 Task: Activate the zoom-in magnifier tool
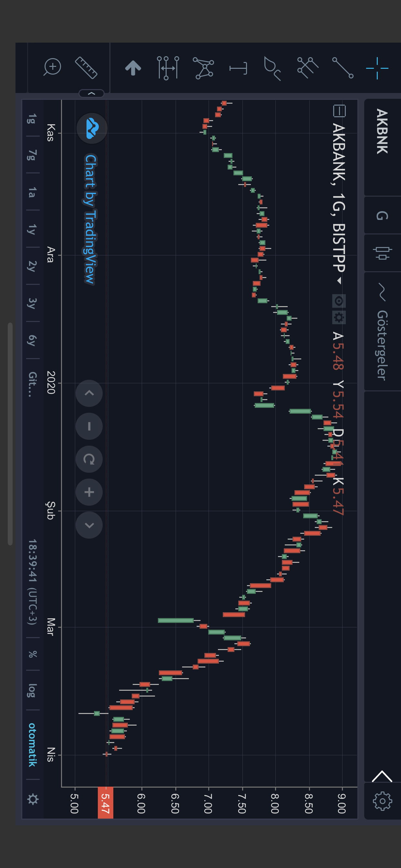52,67
